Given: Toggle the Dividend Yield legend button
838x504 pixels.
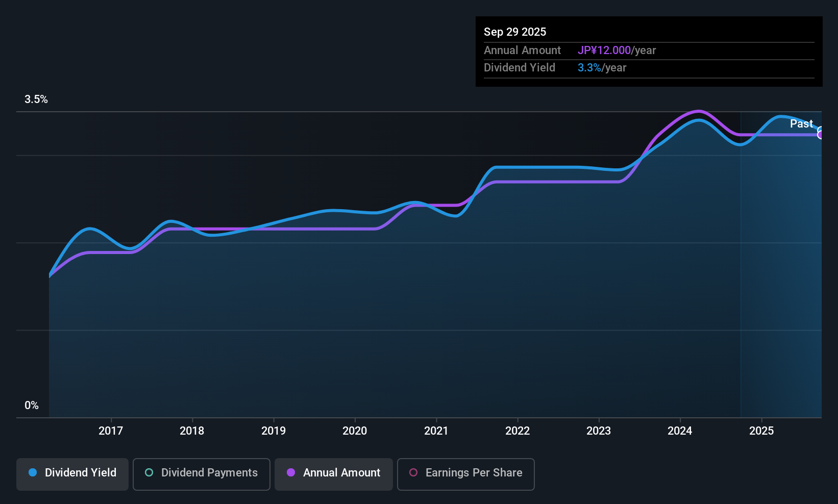Looking at the screenshot, I should 72,473.
